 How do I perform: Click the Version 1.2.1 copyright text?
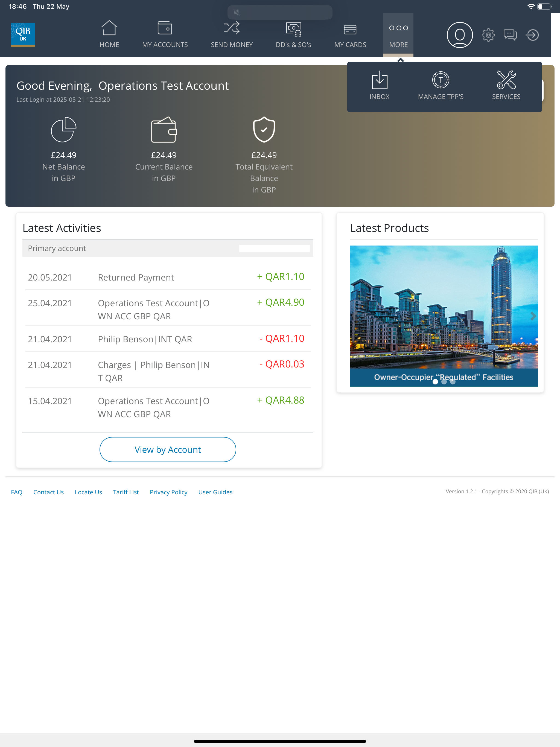click(497, 491)
